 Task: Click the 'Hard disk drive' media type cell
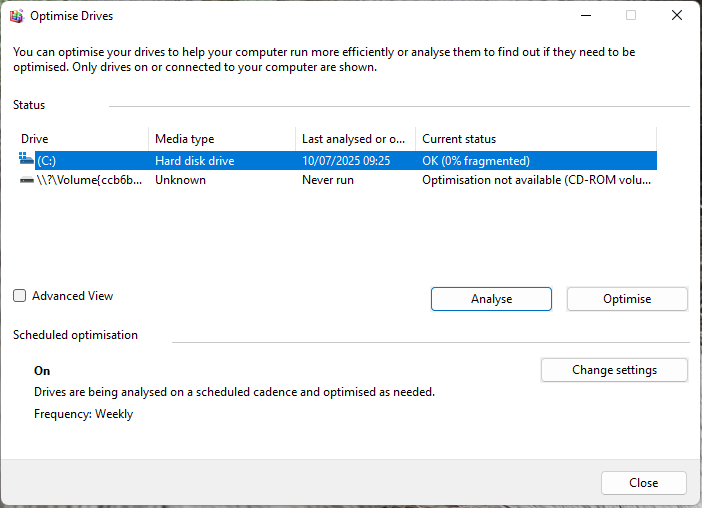pos(194,160)
